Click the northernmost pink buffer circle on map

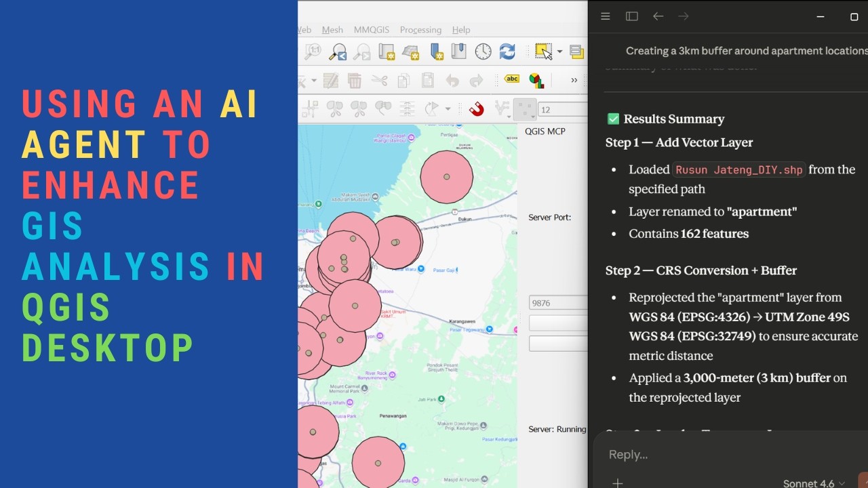tap(446, 177)
